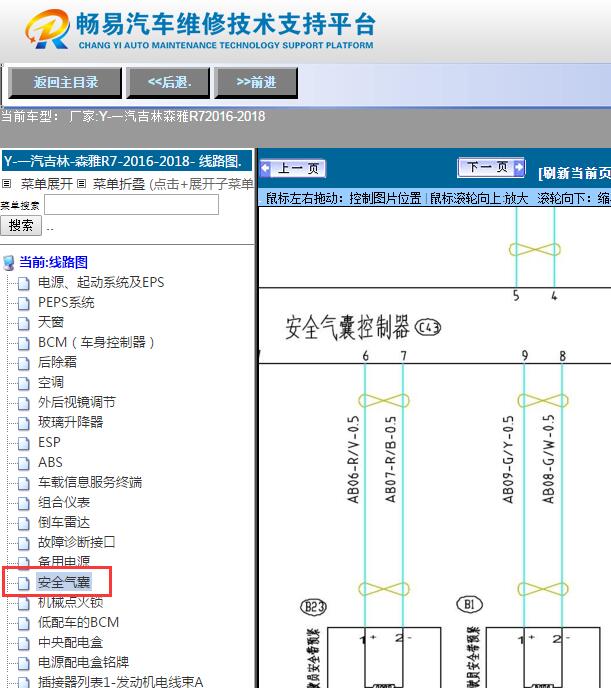Click the page icon beside 安全气囊
Image resolution: width=611 pixels, height=688 pixels.
[24, 583]
